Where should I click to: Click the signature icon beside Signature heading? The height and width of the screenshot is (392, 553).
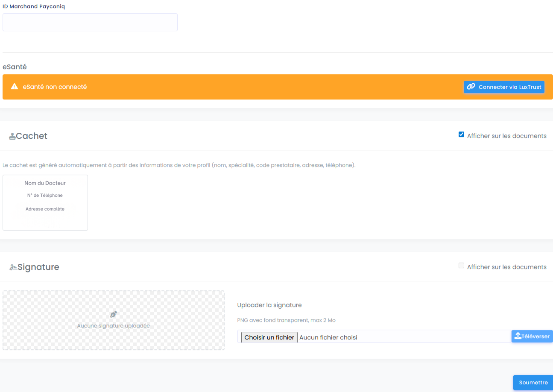coord(13,267)
